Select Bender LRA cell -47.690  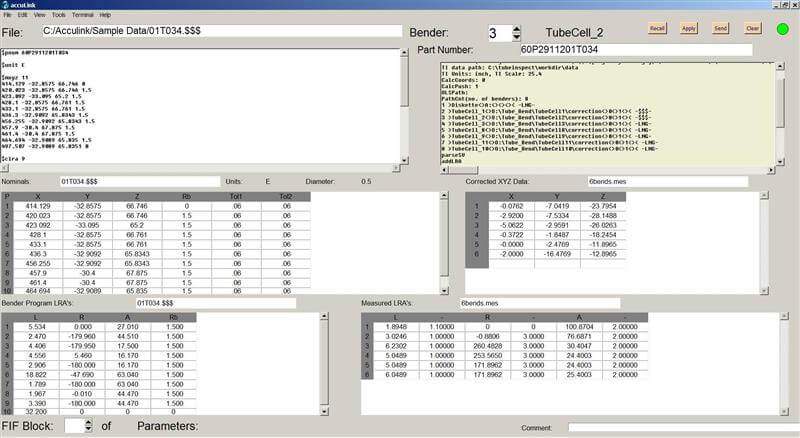(82, 375)
